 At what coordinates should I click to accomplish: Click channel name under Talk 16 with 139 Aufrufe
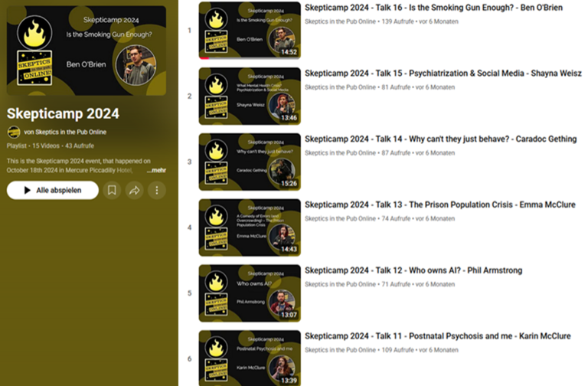pos(340,21)
